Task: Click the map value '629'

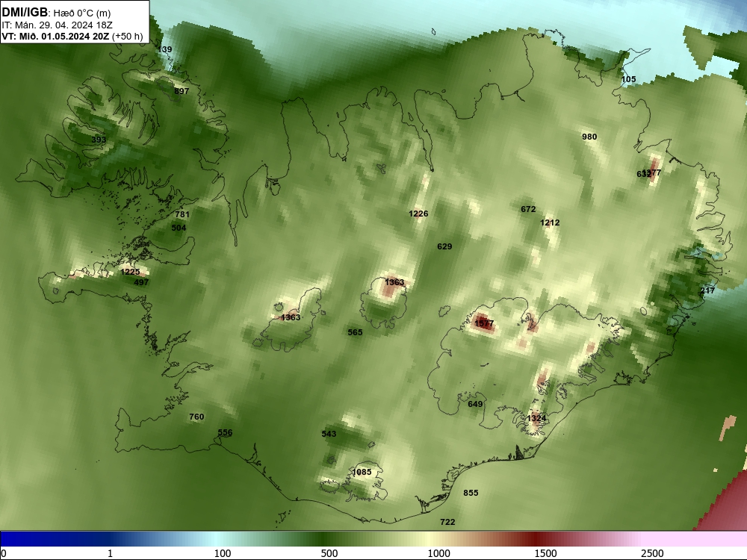Action: point(444,246)
